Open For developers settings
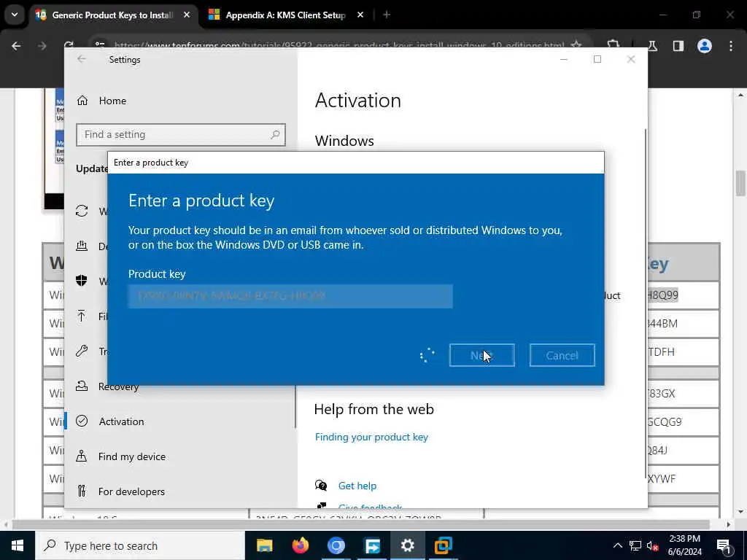 coord(131,491)
